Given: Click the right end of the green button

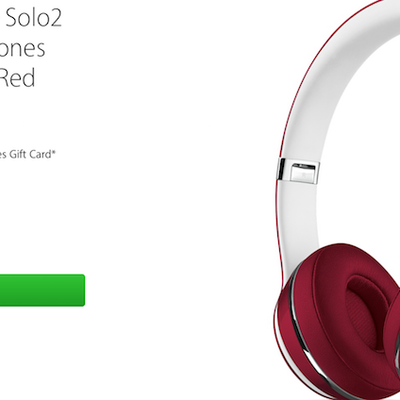Looking at the screenshot, I should click(80, 290).
